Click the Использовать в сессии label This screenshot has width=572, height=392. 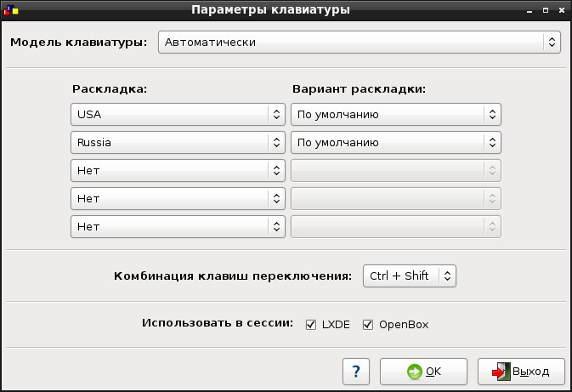[218, 323]
